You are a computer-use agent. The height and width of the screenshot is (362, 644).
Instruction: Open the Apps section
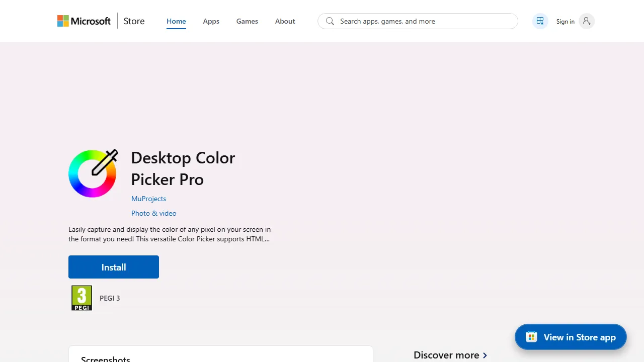(x=211, y=21)
